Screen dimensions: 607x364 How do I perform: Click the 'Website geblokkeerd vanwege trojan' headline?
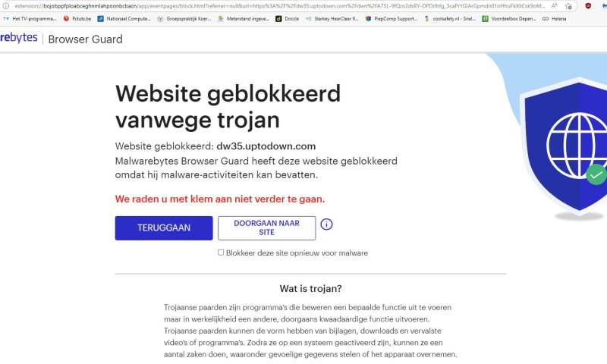click(228, 106)
